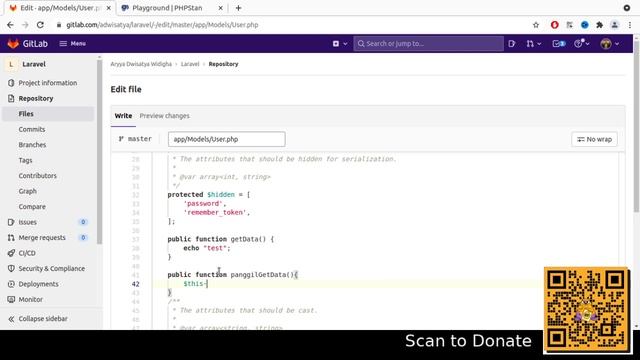Click the Deployments icon in sidebar
Image resolution: width=640 pixels, height=360 pixels.
(11, 284)
